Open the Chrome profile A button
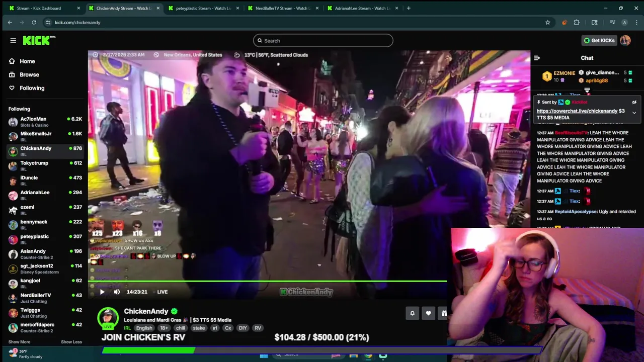The height and width of the screenshot is (362, 644). (624, 22)
